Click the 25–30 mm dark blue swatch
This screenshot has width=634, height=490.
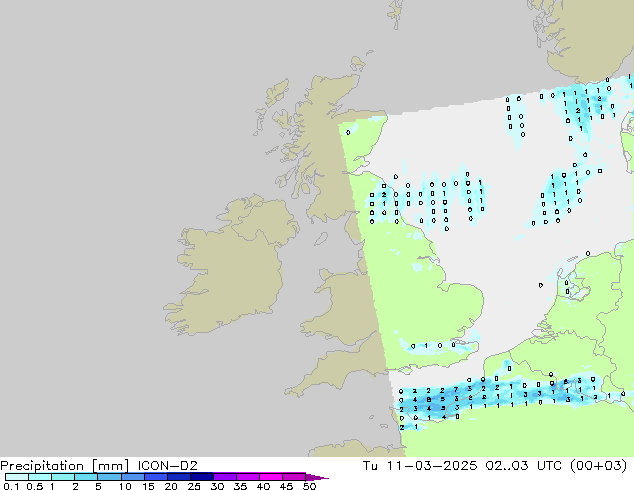pos(201,477)
